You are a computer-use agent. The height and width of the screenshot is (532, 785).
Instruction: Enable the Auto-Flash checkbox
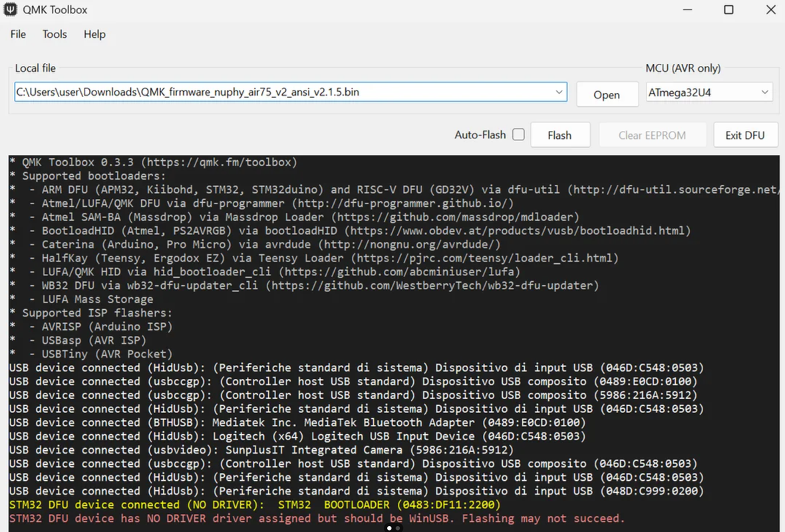(519, 134)
